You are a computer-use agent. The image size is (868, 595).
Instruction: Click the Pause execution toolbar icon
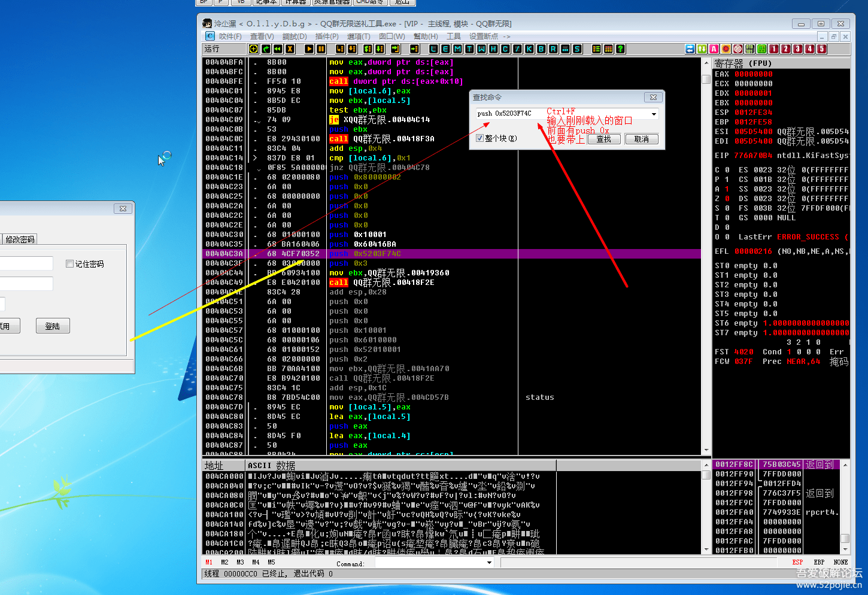[x=321, y=49]
